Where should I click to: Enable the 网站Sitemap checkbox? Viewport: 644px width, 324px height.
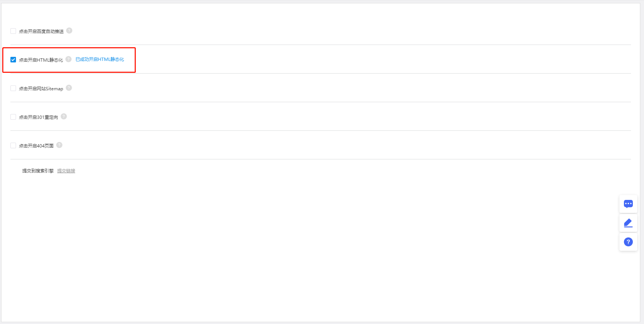click(13, 88)
